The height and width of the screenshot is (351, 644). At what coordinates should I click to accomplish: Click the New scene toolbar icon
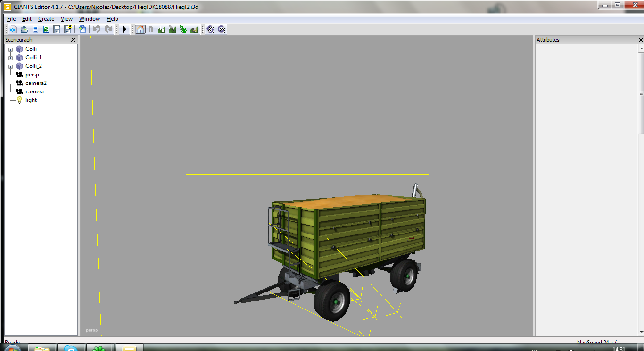click(x=13, y=29)
